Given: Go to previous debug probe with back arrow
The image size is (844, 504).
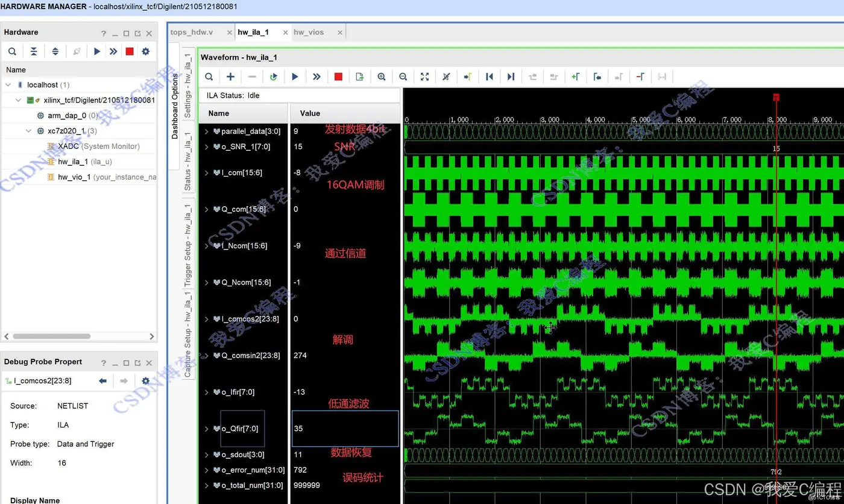Looking at the screenshot, I should pyautogui.click(x=102, y=381).
